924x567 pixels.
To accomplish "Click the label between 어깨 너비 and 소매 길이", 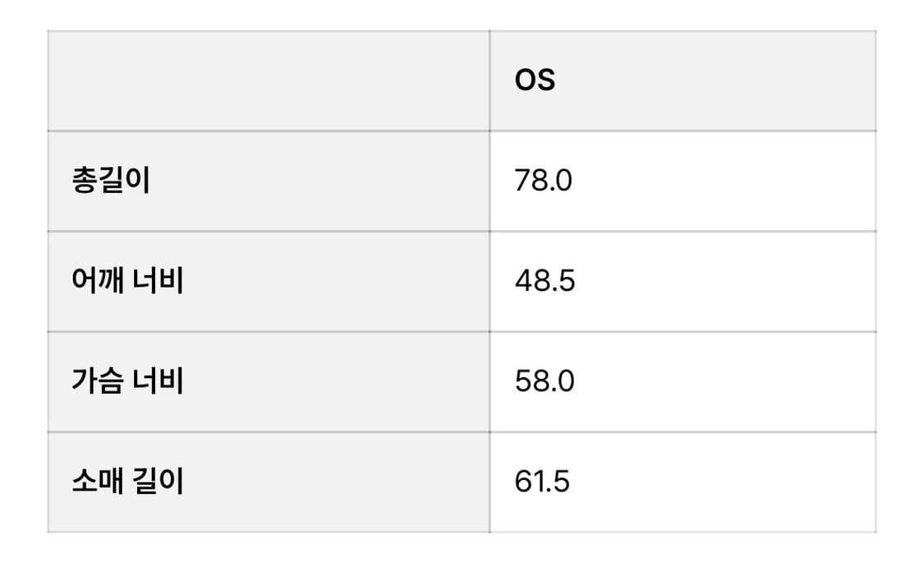I will pyautogui.click(x=127, y=381).
